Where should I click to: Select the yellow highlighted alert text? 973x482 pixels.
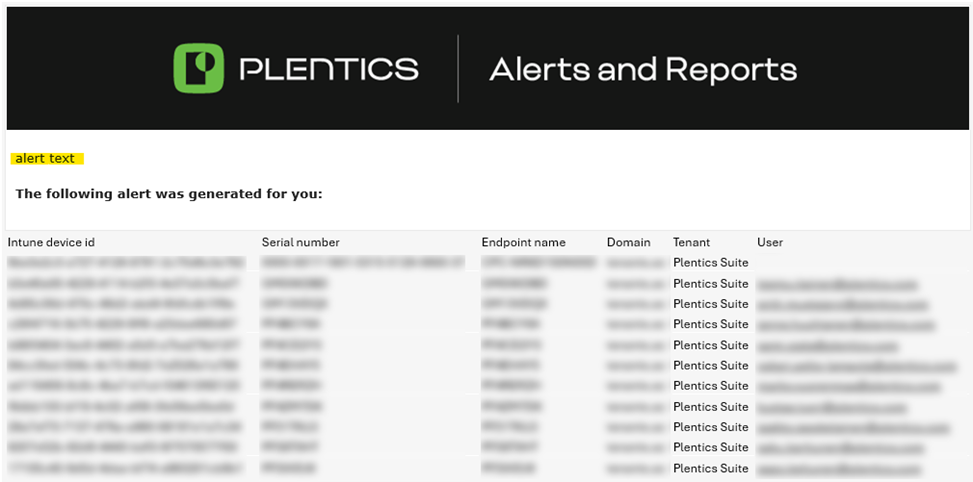click(45, 158)
